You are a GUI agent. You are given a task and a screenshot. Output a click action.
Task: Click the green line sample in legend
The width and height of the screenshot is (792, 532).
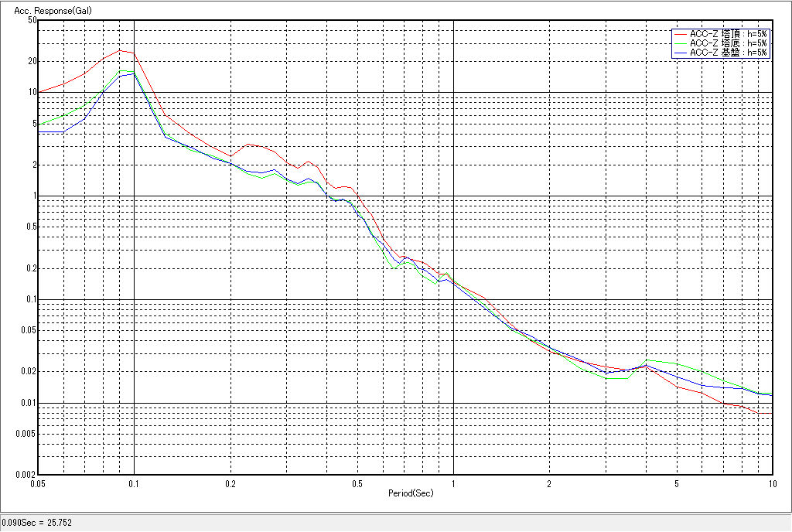(x=681, y=43)
